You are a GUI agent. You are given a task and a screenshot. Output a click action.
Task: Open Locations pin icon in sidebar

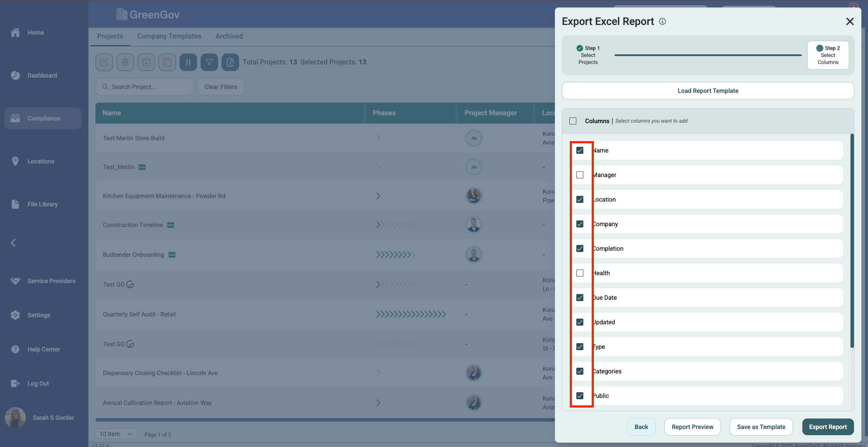(x=15, y=161)
